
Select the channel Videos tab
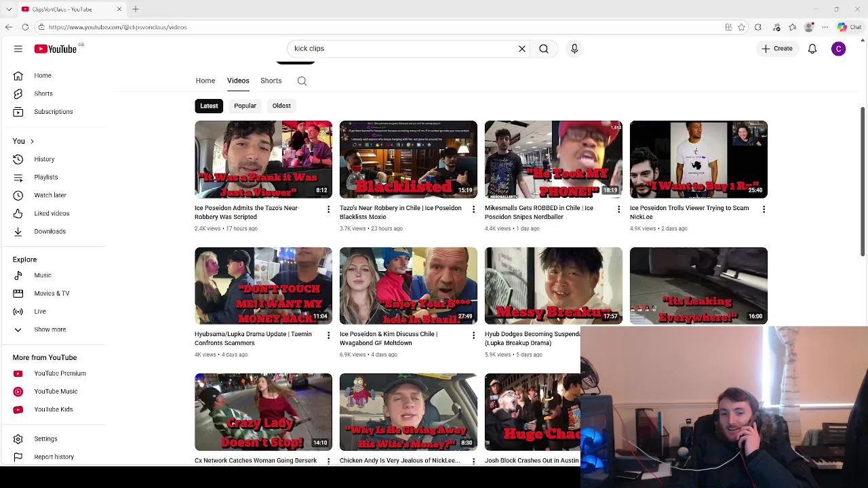(x=238, y=81)
